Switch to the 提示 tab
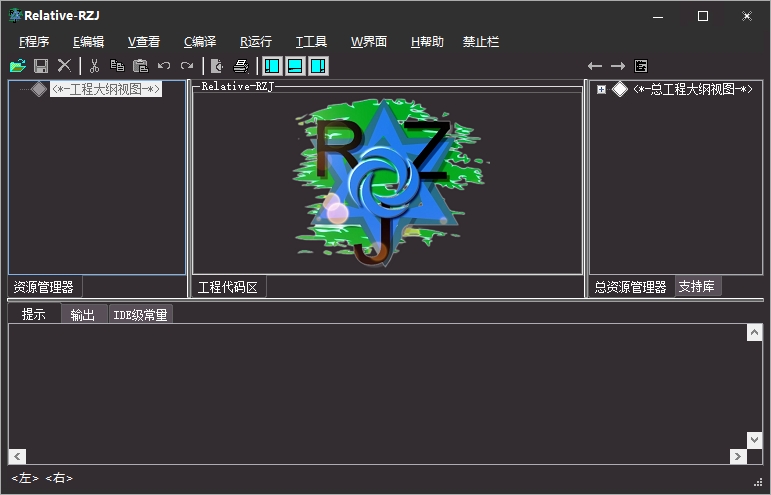The image size is (771, 495). [34, 314]
